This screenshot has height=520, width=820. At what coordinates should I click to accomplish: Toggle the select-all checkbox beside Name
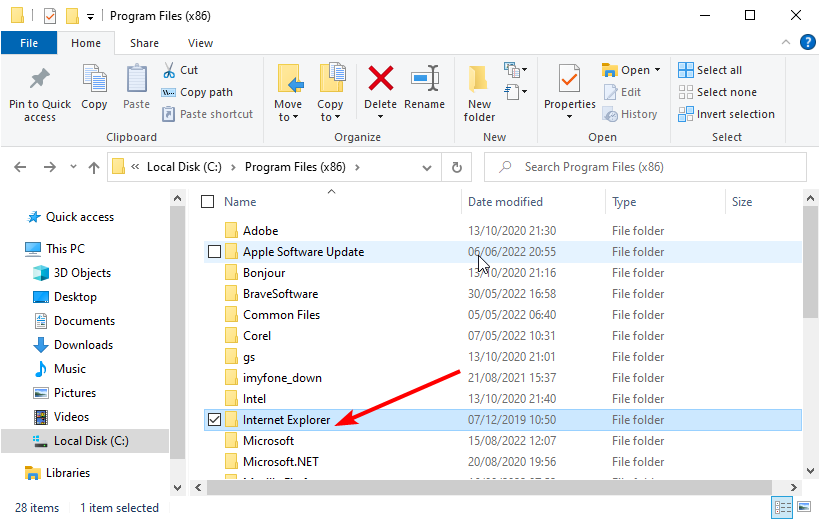point(208,202)
